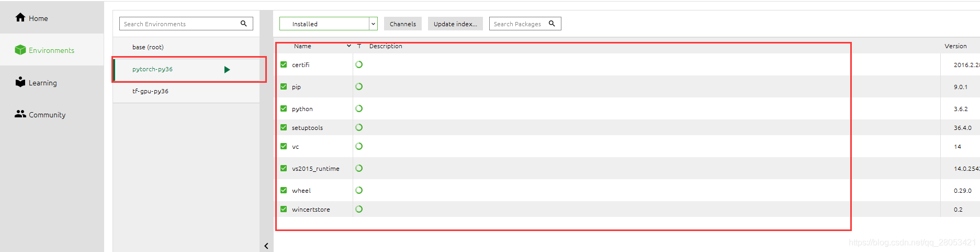The height and width of the screenshot is (252, 980).
Task: Click the status circle icon for wincertstore
Action: coord(359,209)
